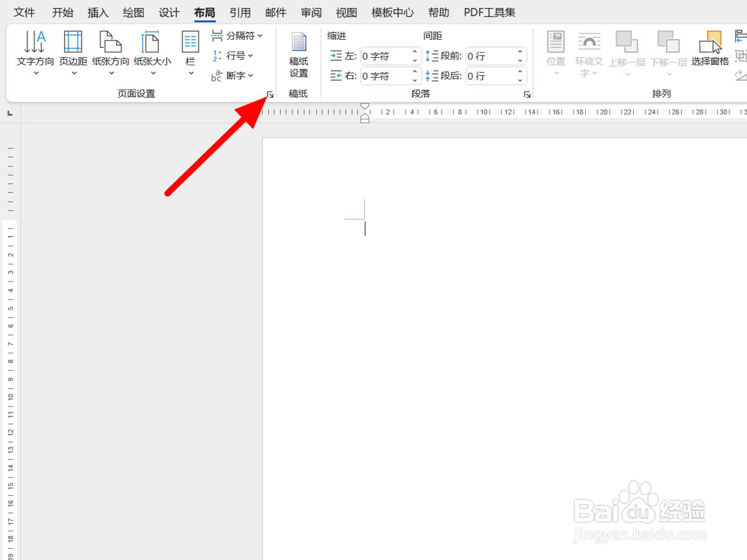
Task: Click the tab stop selector at ruler corner
Action: (x=10, y=113)
